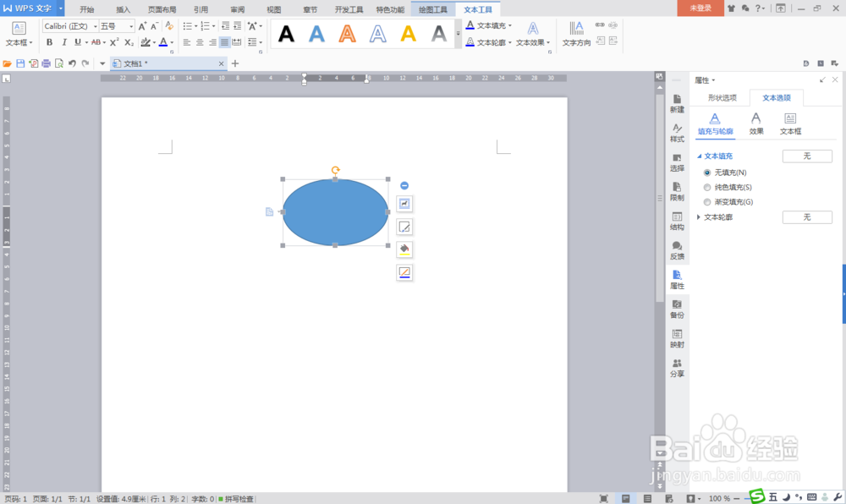This screenshot has height=504, width=846.
Task: Click the shape fill bucket floating icon
Action: point(404,249)
